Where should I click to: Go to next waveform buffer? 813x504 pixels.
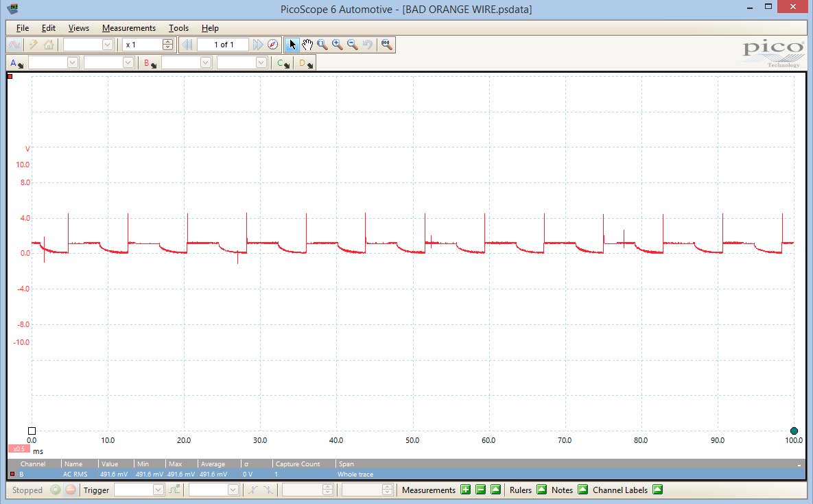click(258, 45)
